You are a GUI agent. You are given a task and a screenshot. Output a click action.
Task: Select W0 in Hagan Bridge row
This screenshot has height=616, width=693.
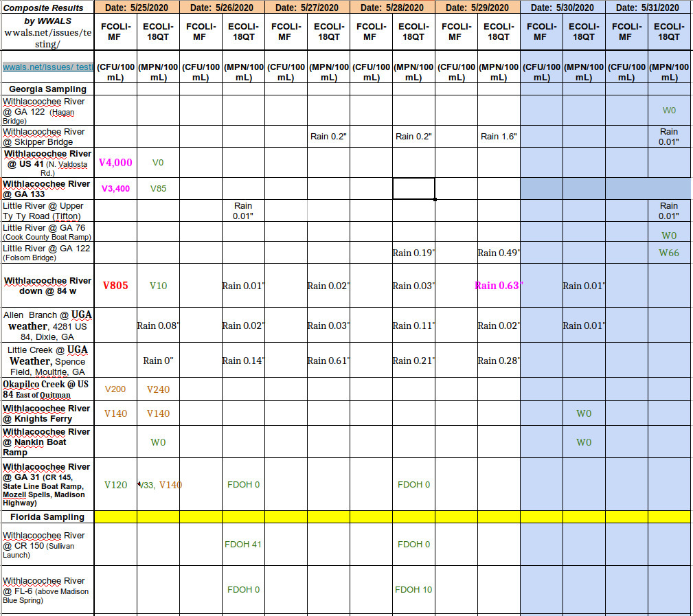[x=669, y=111]
